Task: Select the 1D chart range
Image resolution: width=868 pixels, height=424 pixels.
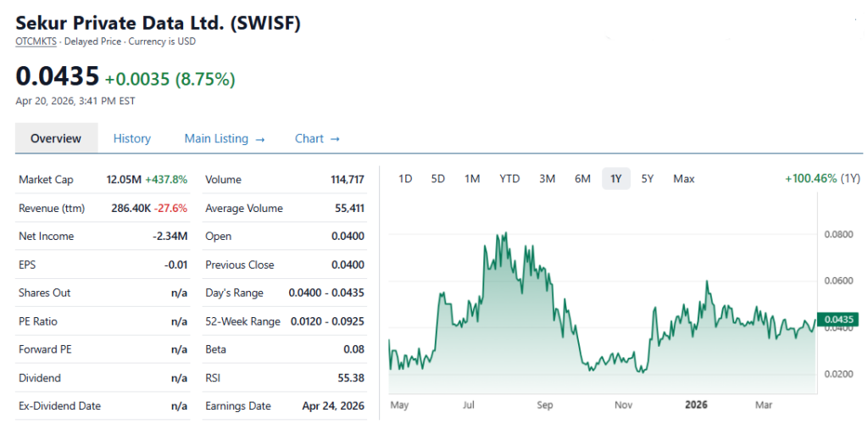Action: click(405, 179)
